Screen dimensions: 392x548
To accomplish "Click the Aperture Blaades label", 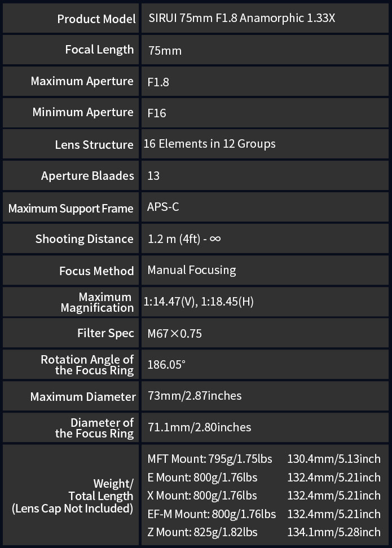I will click(87, 176).
